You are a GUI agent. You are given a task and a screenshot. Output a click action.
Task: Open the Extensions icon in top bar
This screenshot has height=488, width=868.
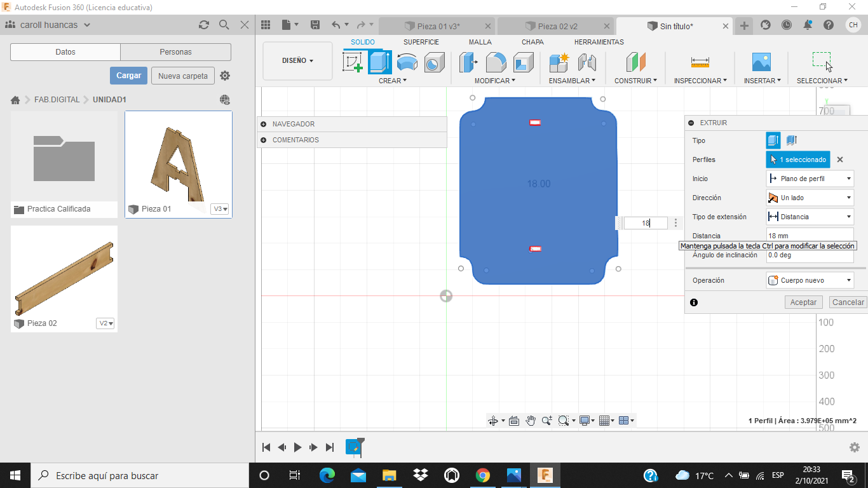pyautogui.click(x=766, y=25)
